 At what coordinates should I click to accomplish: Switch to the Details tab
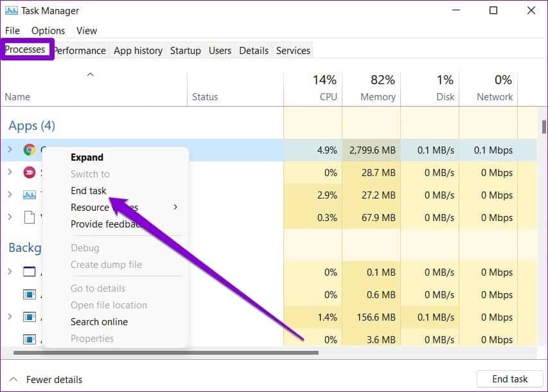(254, 51)
